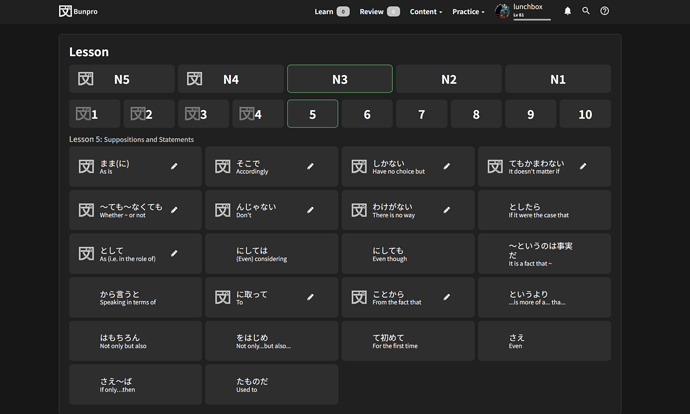690x414 pixels.
Task: Click pencil icon on ことから card
Action: click(x=447, y=297)
